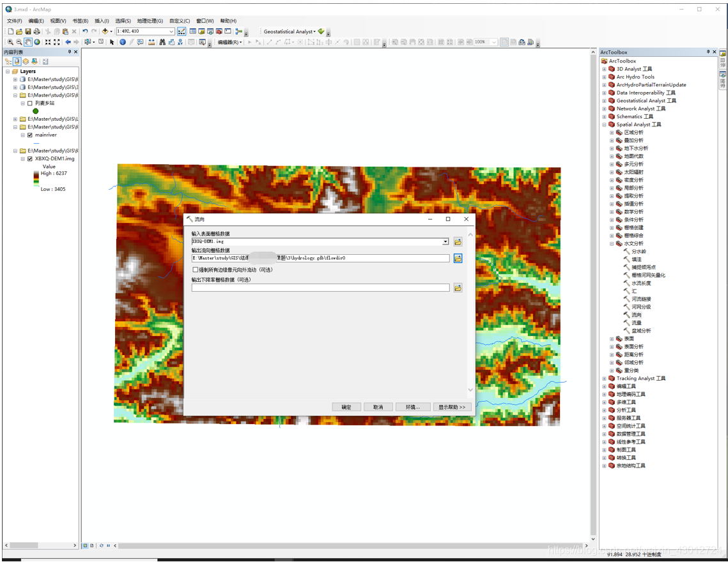This screenshot has width=728, height=562.
Task: Print the map via printer icon
Action: pyautogui.click(x=36, y=31)
